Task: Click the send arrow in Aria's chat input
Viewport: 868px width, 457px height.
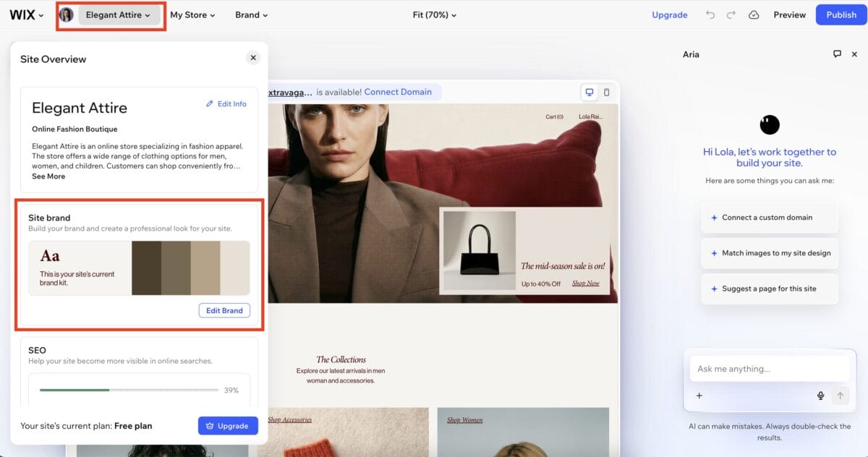Action: (x=840, y=396)
